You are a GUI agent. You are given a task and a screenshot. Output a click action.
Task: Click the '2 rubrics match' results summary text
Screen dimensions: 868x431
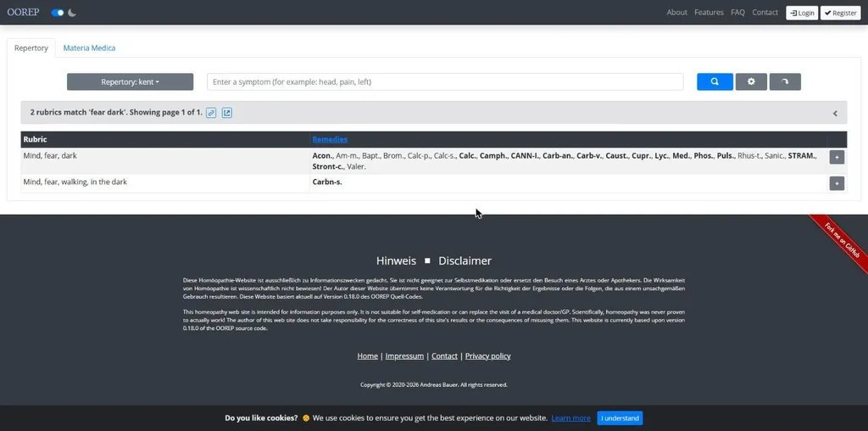[116, 113]
